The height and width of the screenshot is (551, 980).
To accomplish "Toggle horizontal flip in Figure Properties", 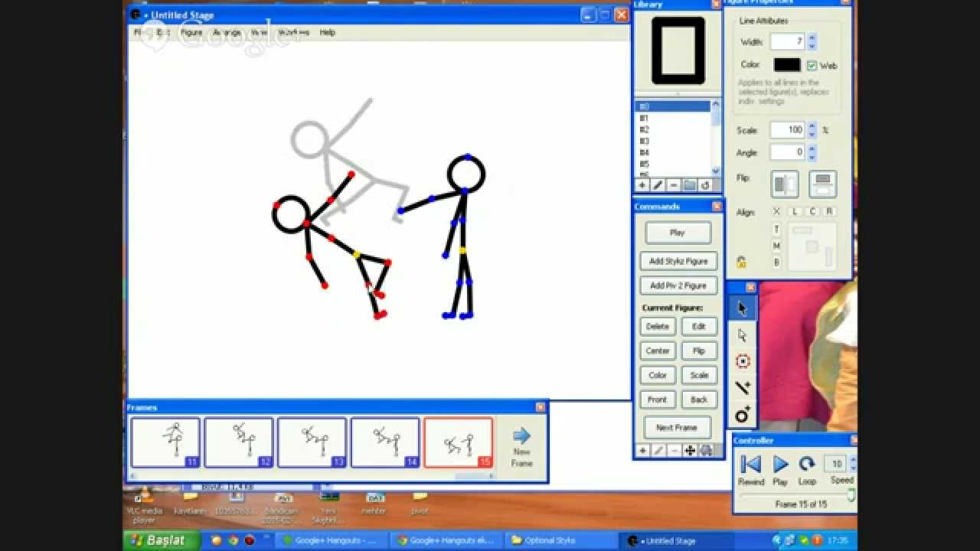I will (785, 184).
